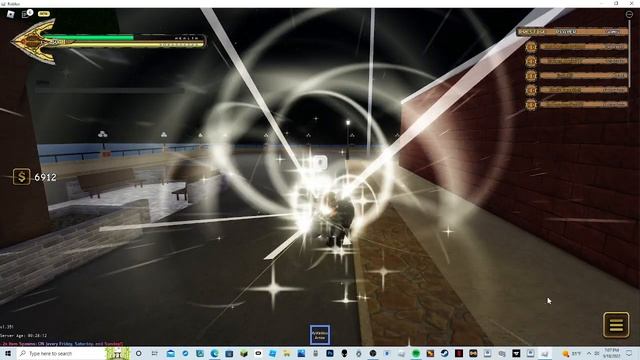
Task: Click the third player's badge in leaderboard
Action: [x=531, y=76]
